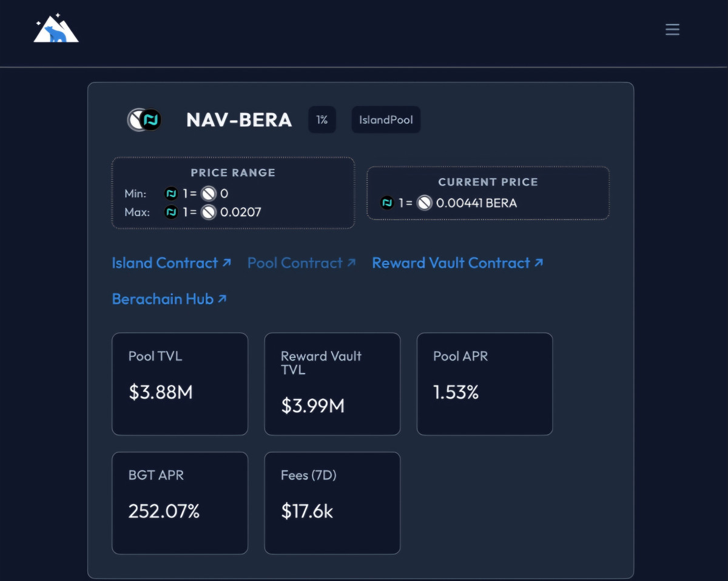Image resolution: width=728 pixels, height=581 pixels.
Task: Click the NAV-BERA pool title
Action: tap(239, 120)
